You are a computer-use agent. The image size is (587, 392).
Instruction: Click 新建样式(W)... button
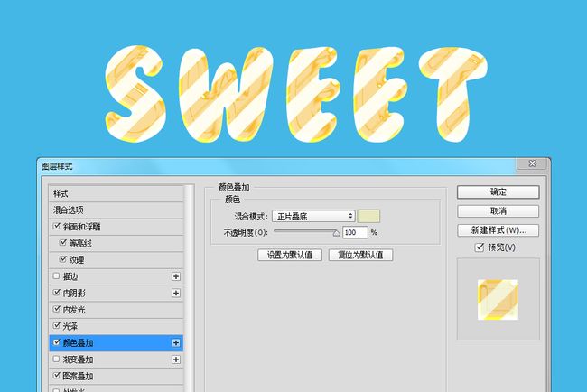[498, 230]
